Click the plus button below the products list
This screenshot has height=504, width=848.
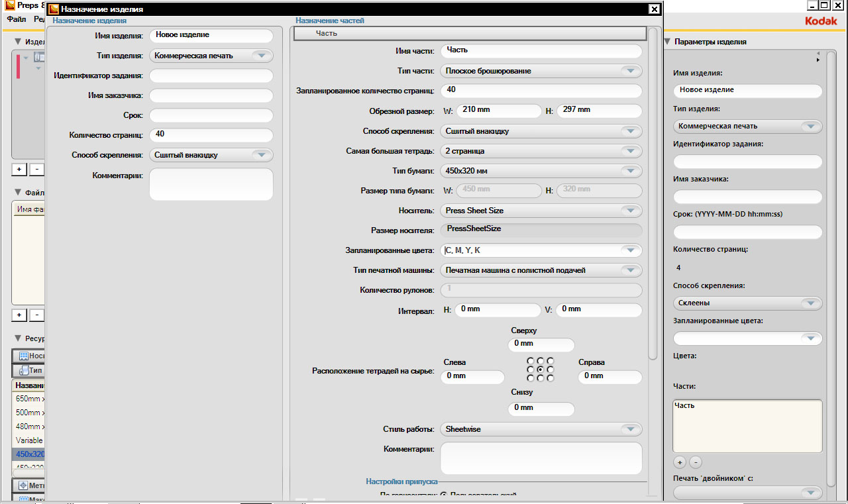click(19, 169)
